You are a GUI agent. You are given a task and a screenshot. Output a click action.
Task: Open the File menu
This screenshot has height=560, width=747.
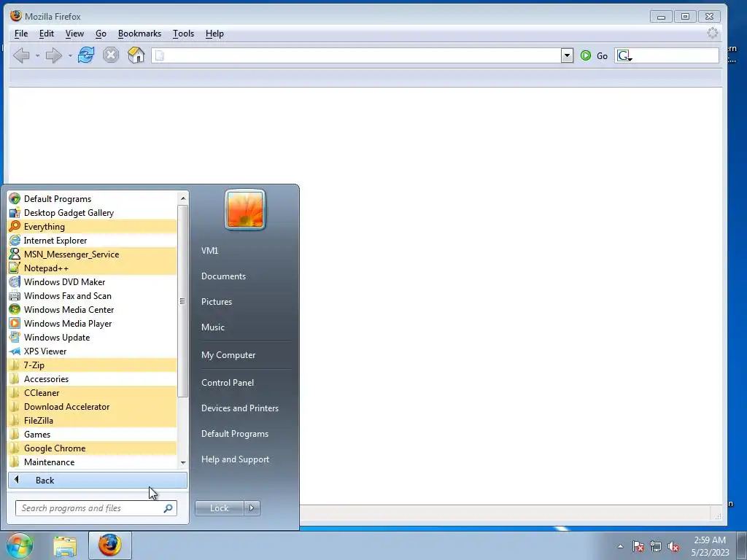point(21,34)
